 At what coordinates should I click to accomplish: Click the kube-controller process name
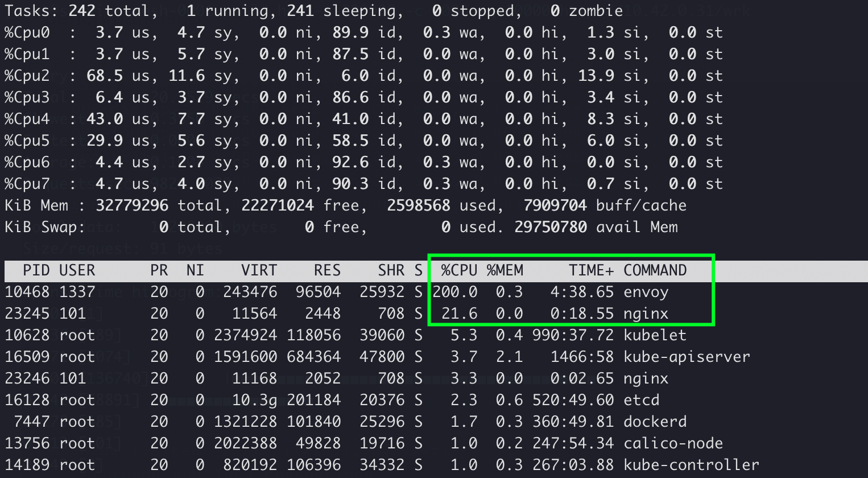tap(691, 465)
